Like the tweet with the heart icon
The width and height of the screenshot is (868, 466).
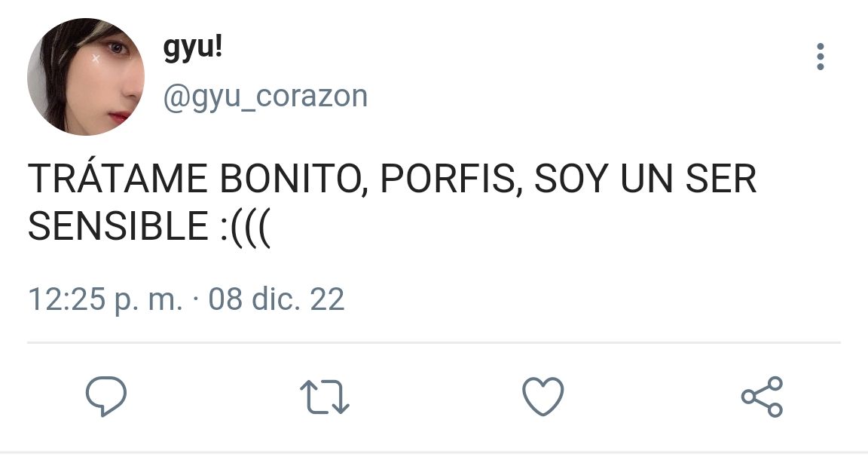coord(543,396)
